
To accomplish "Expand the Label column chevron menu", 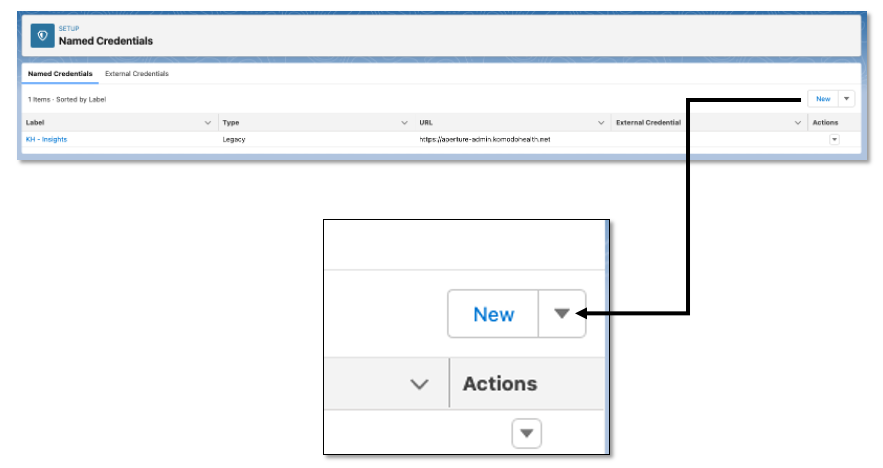I will (208, 123).
